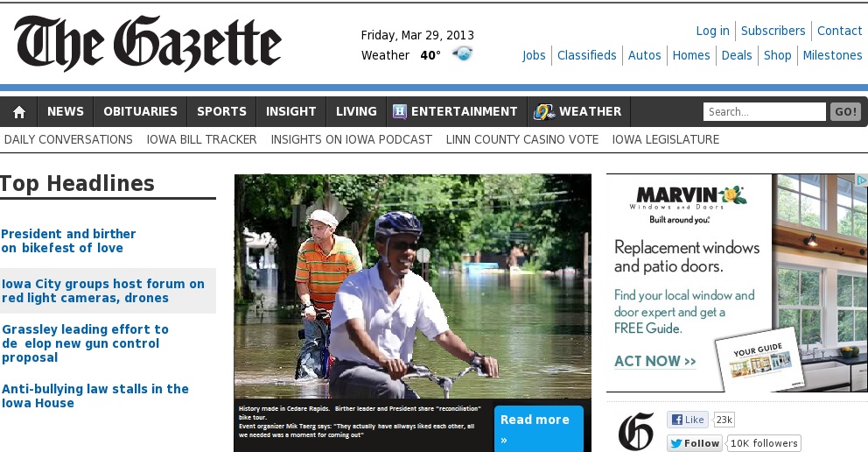Open the Obituaries menu
This screenshot has width=868, height=452.
(x=140, y=111)
